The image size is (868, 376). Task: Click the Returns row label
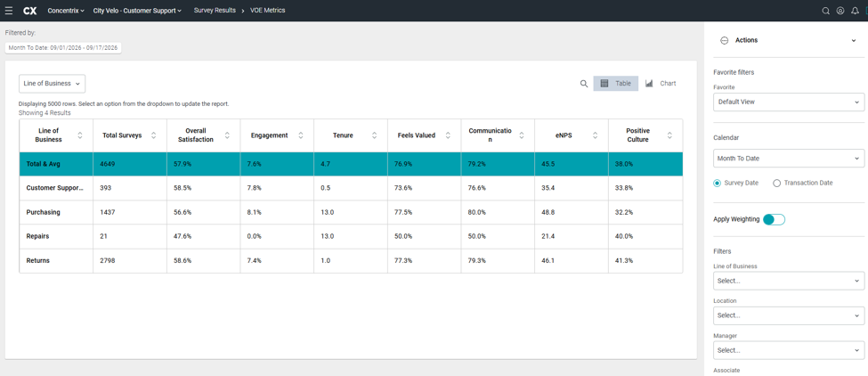click(x=38, y=261)
